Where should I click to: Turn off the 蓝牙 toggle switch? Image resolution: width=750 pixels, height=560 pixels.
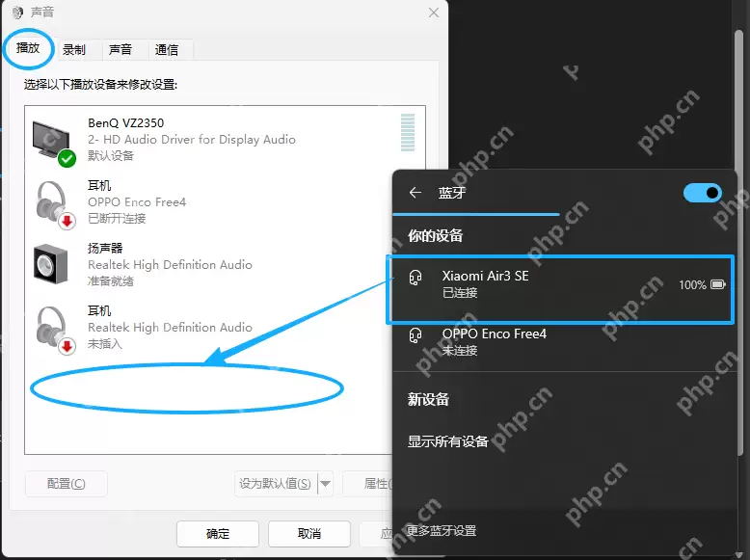[x=703, y=193]
